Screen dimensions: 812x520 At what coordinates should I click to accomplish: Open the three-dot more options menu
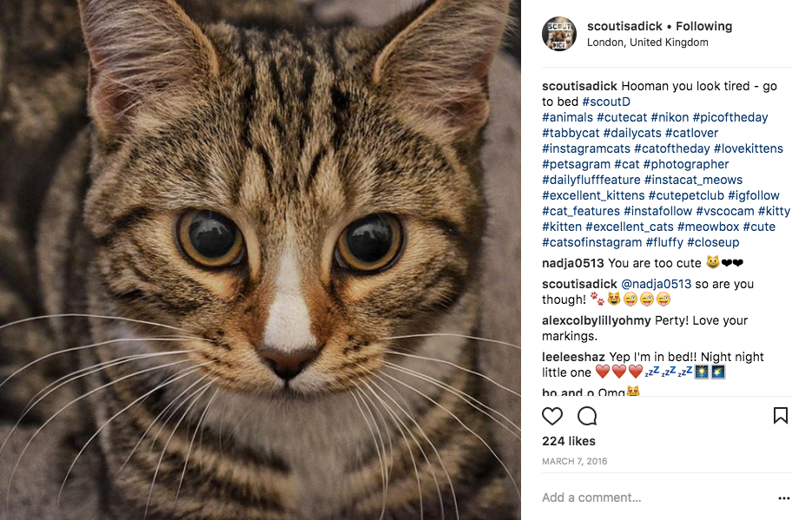click(x=784, y=498)
